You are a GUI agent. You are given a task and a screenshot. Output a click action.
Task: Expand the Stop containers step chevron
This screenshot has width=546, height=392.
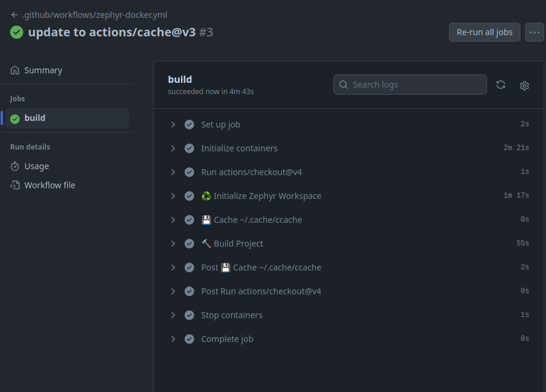(x=173, y=315)
